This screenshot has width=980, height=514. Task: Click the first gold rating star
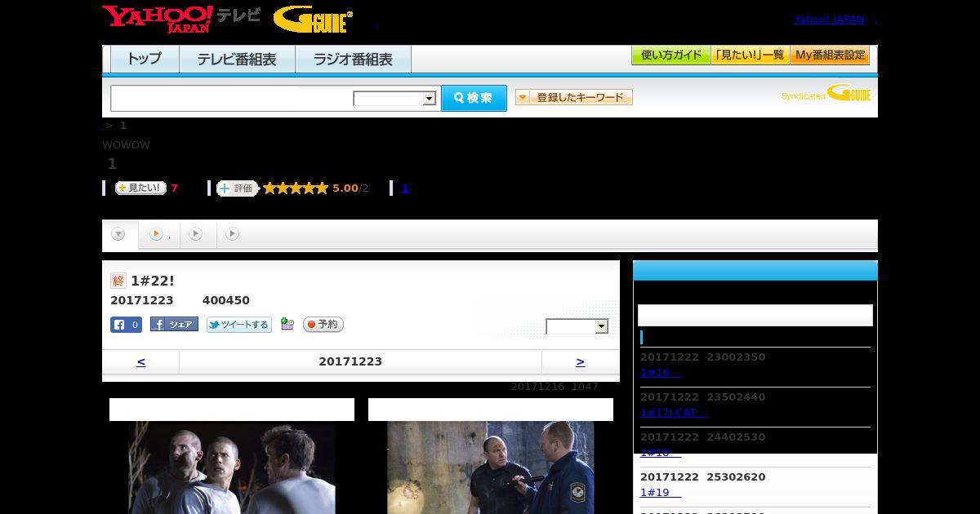(269, 188)
